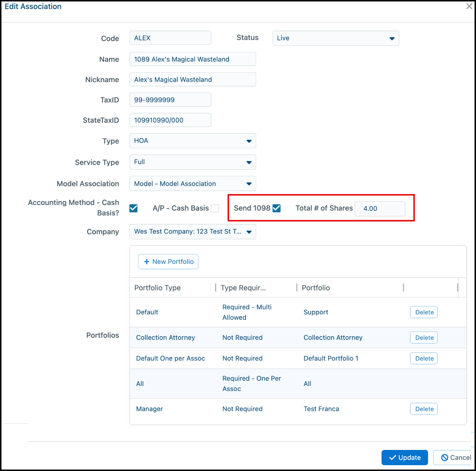
Task: Expand the Model Association dropdown
Action: 193,184
